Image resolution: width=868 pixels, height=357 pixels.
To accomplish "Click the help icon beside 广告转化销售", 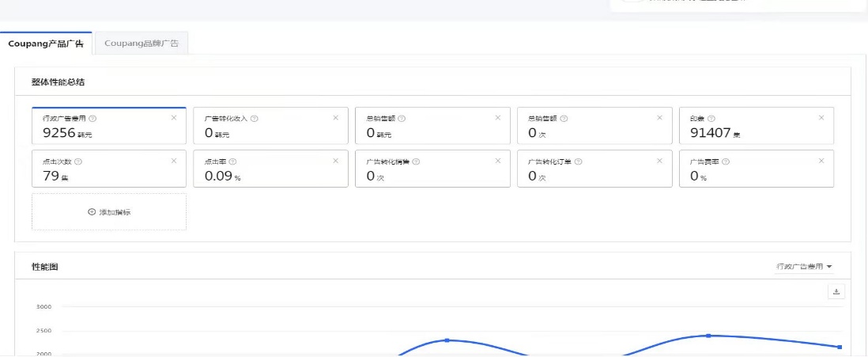I will tap(416, 161).
